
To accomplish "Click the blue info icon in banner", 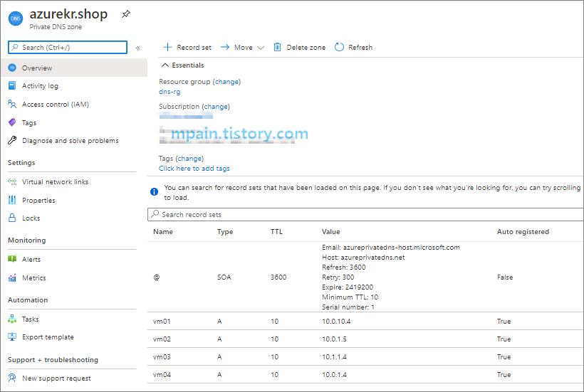I will pos(155,191).
